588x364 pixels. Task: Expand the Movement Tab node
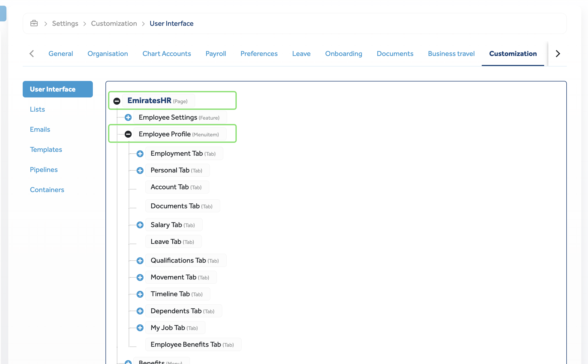(x=140, y=277)
